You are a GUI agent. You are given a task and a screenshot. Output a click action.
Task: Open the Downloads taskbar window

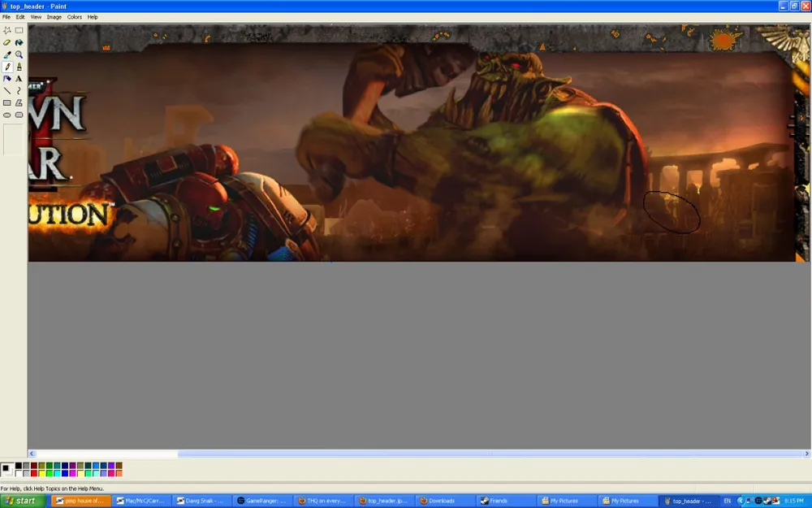pos(445,501)
